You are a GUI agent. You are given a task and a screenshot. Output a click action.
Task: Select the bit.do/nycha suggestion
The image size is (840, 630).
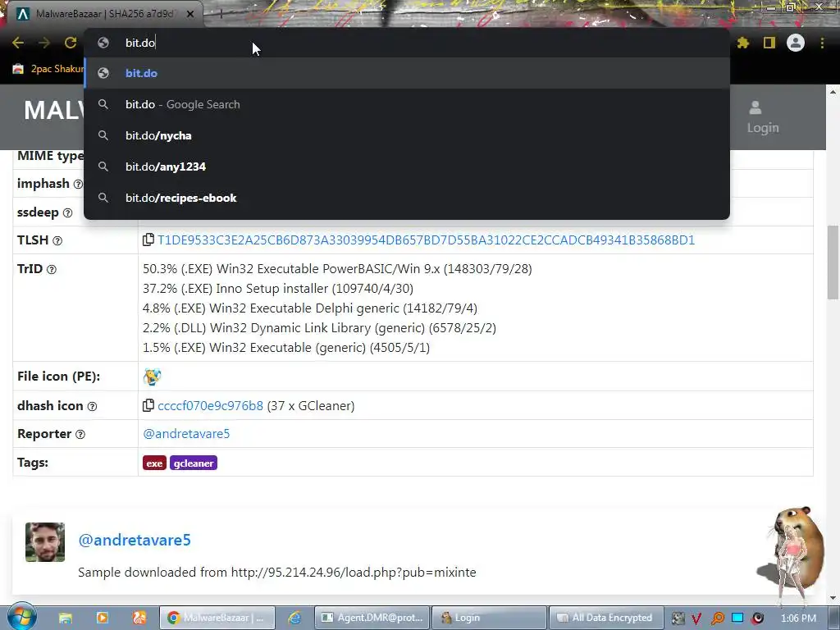407,135
